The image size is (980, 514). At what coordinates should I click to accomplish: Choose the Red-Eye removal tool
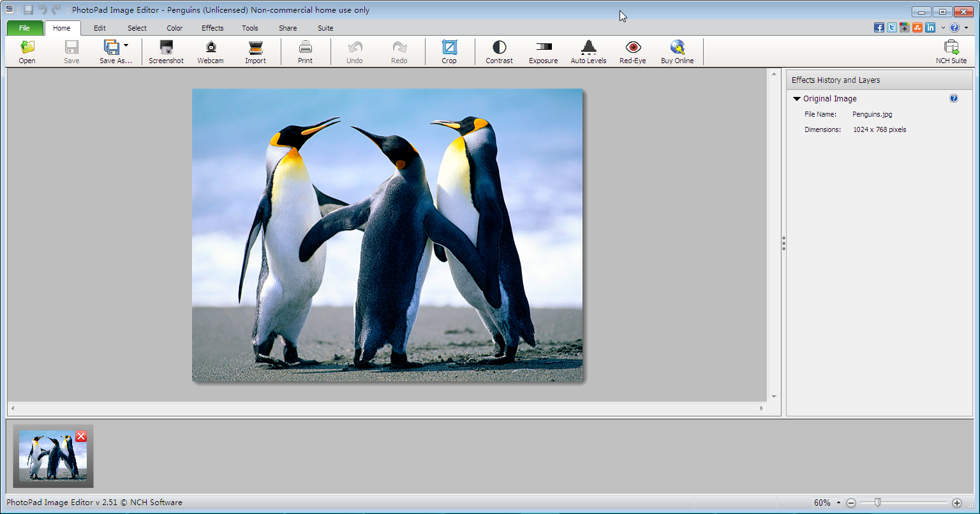point(632,52)
